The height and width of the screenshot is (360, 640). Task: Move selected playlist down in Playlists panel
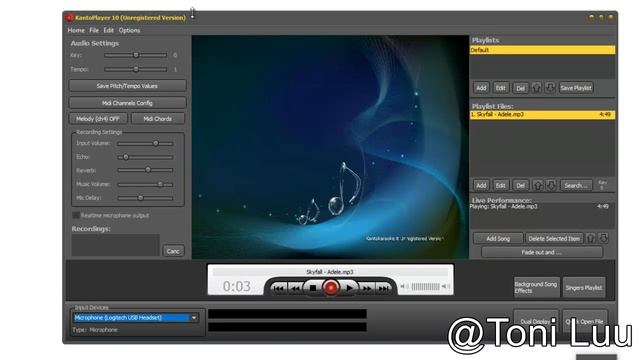pyautogui.click(x=550, y=88)
